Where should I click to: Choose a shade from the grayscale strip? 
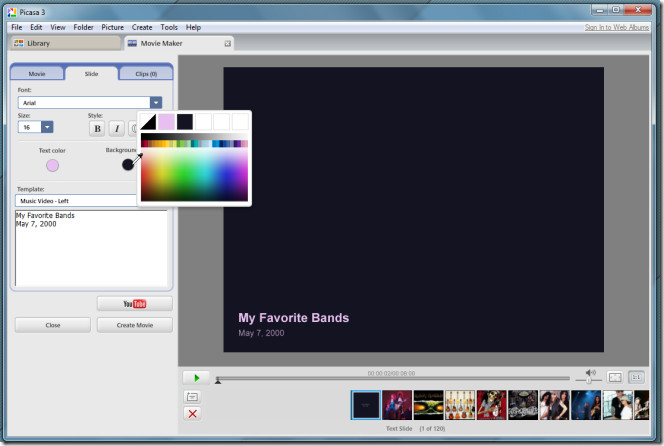194,137
